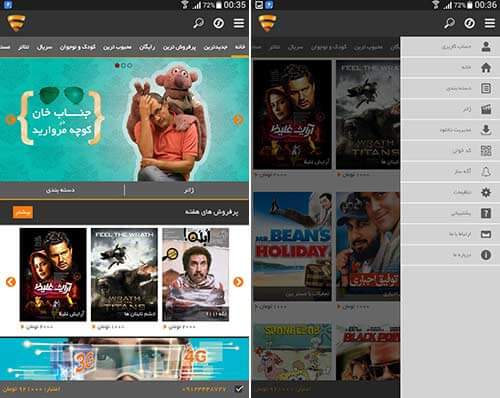Select home house icon in drawer
500x398 pixels.
[486, 68]
